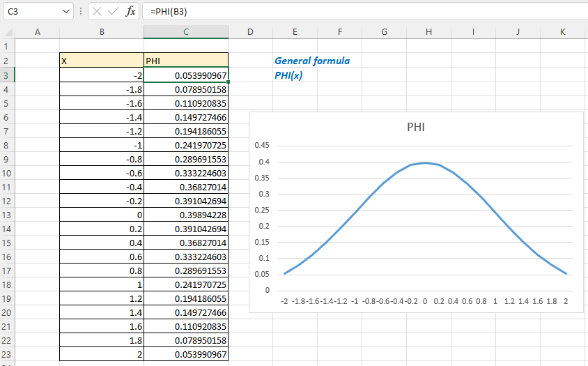This screenshot has width=588, height=366.
Task: Expand the Name Box dropdown arrow
Action: pos(66,12)
